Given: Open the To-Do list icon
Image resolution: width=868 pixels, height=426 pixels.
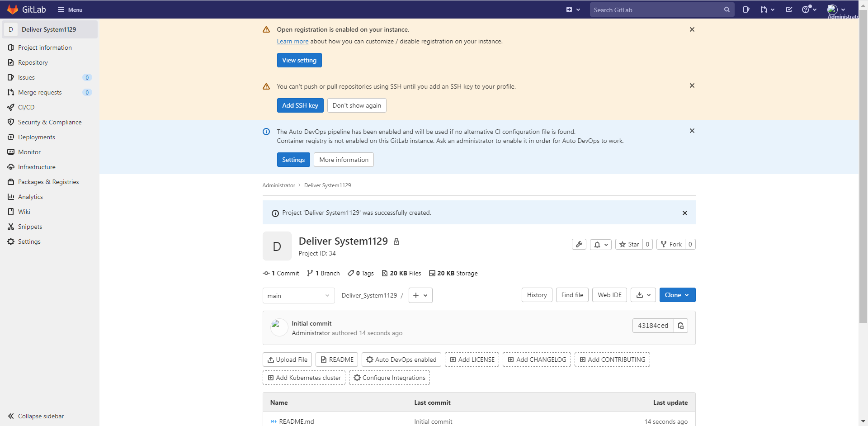Looking at the screenshot, I should [789, 9].
